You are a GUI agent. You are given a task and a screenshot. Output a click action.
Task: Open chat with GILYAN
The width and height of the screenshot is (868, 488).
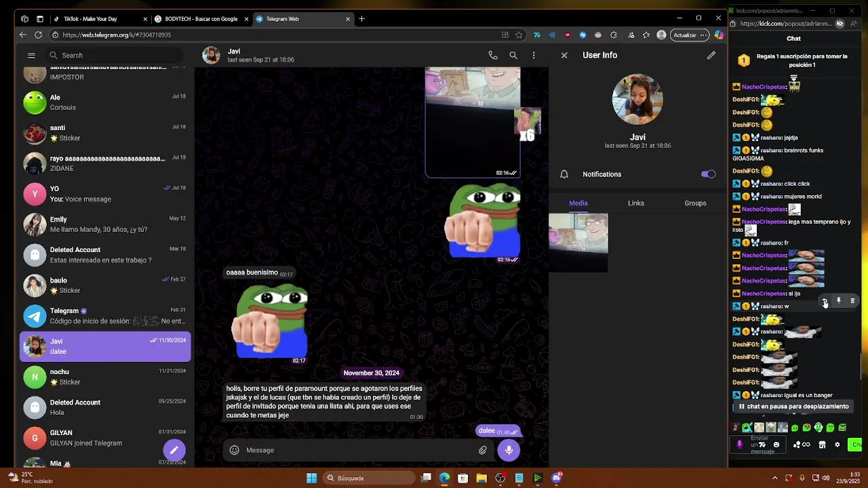pos(105,438)
